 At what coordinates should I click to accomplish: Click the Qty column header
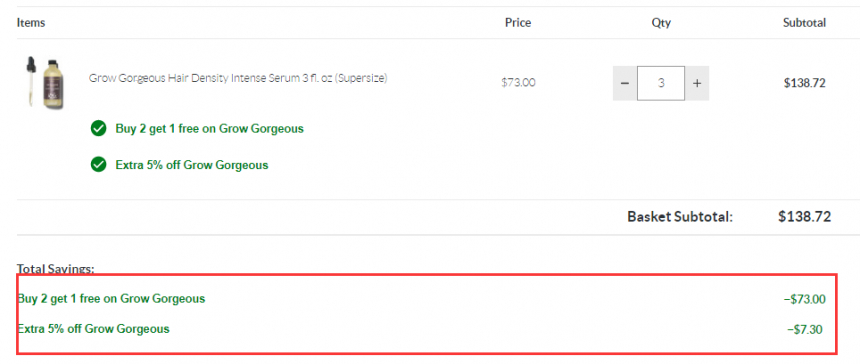[661, 22]
